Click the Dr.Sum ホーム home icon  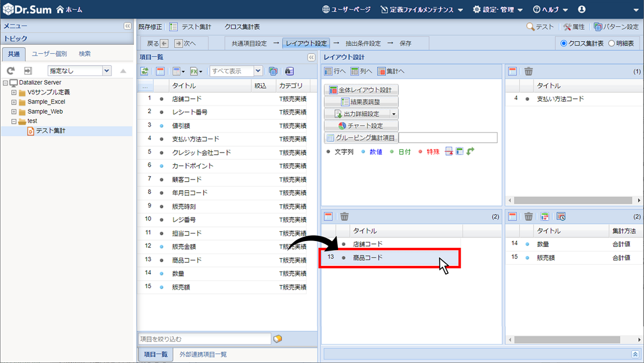pyautogui.click(x=70, y=9)
